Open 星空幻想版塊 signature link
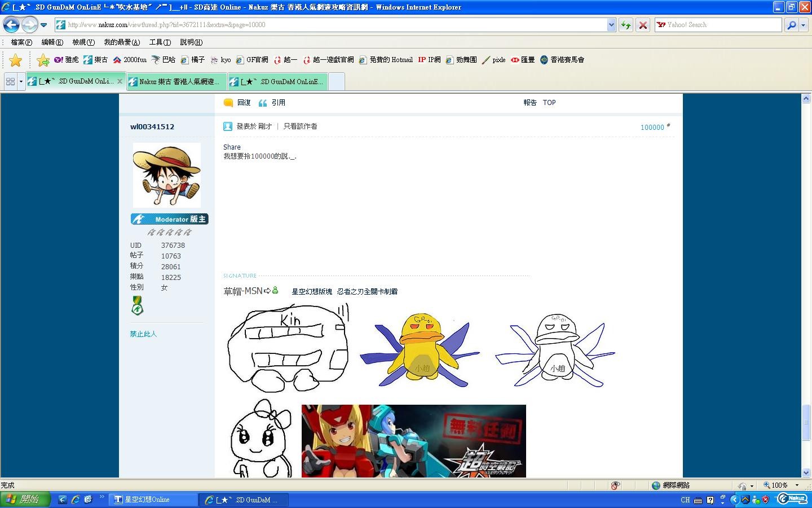812x508 pixels. point(312,292)
